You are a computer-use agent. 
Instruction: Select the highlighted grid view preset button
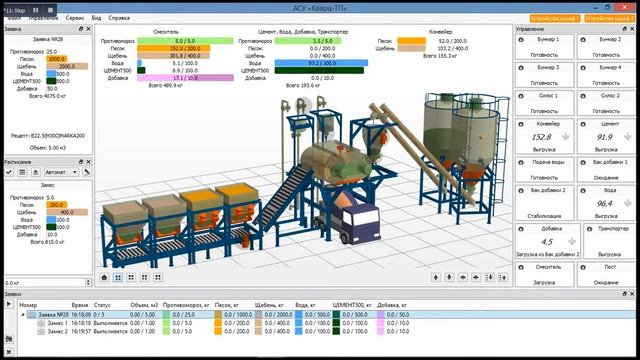coord(118,278)
